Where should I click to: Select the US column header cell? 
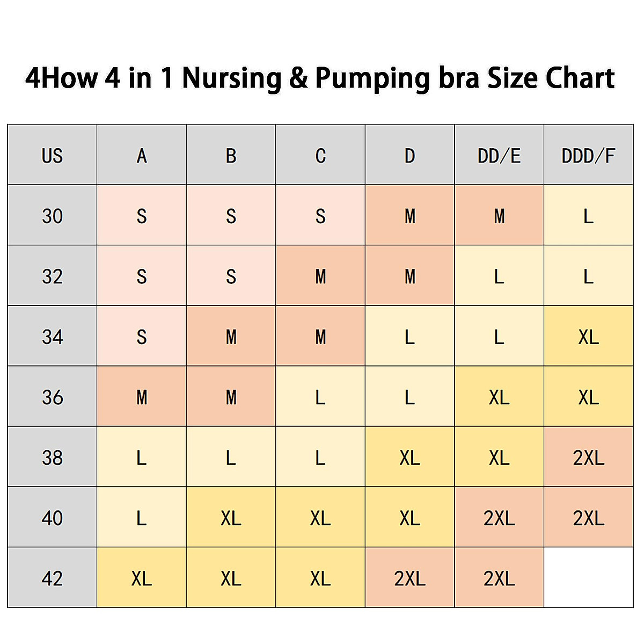52,156
